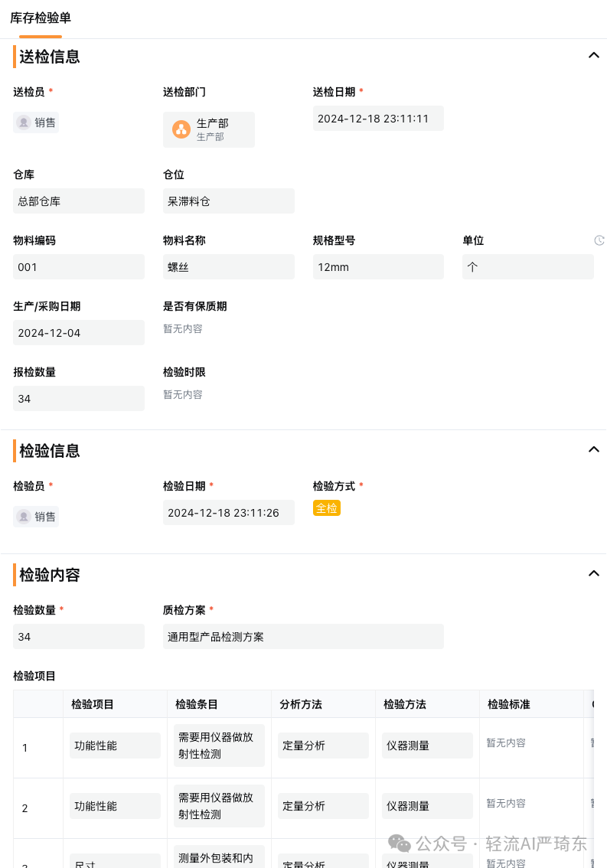This screenshot has width=607, height=868.
Task: Click the 全检 inspection method tag
Action: (x=327, y=507)
